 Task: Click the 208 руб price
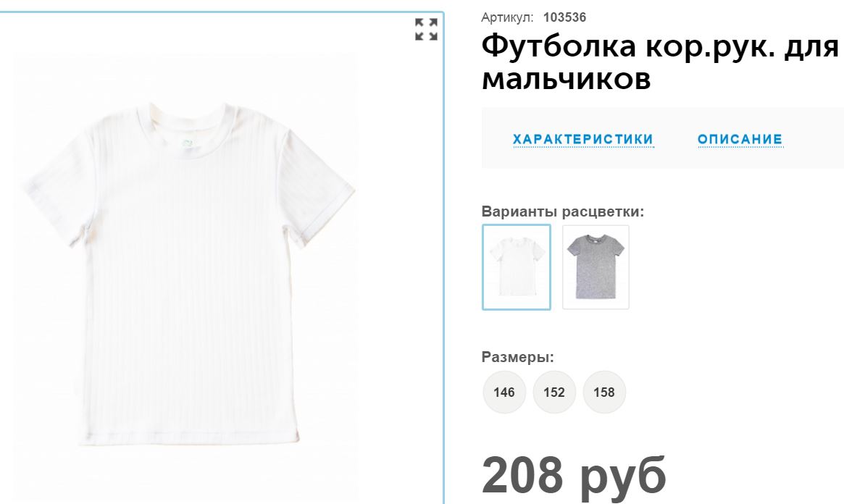tap(574, 476)
